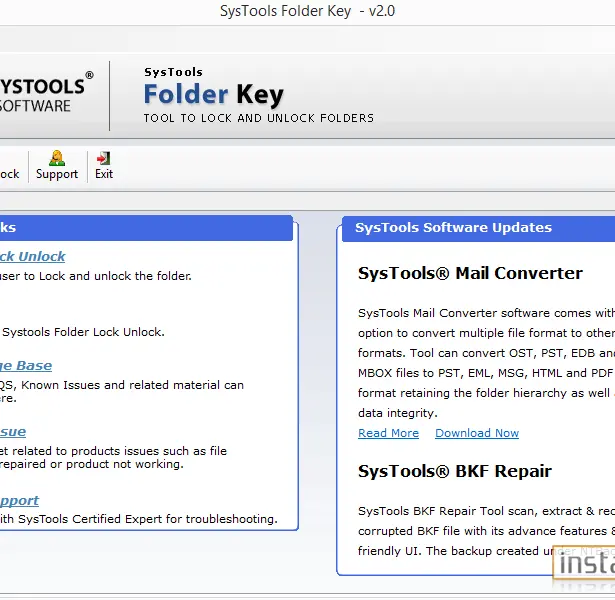Image resolution: width=615 pixels, height=600 pixels.
Task: Click Download Now for Mail Converter
Action: click(477, 433)
